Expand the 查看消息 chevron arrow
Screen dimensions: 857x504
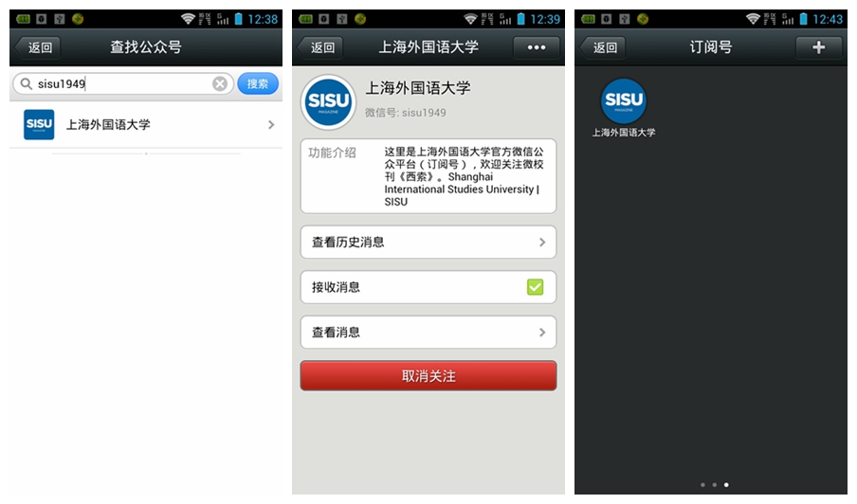click(x=541, y=332)
